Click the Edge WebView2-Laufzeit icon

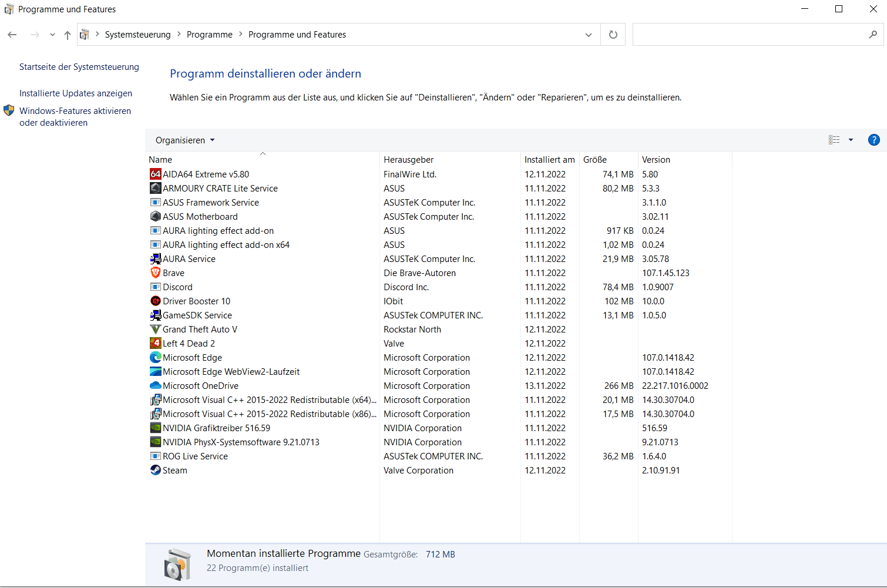click(156, 371)
